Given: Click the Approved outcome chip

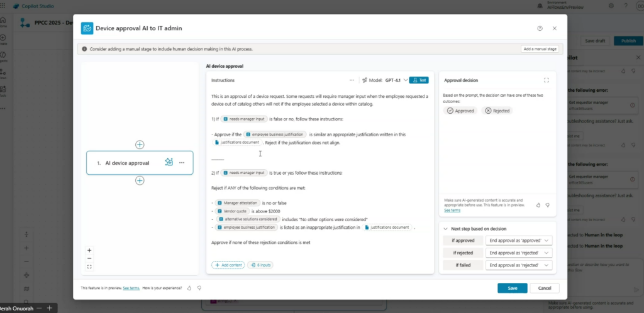Looking at the screenshot, I should pyautogui.click(x=460, y=111).
